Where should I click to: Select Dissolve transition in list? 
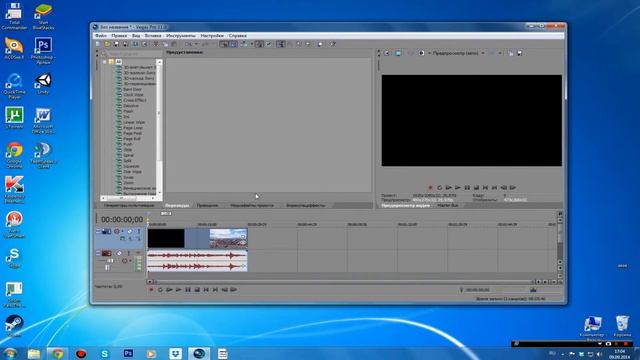click(x=131, y=106)
